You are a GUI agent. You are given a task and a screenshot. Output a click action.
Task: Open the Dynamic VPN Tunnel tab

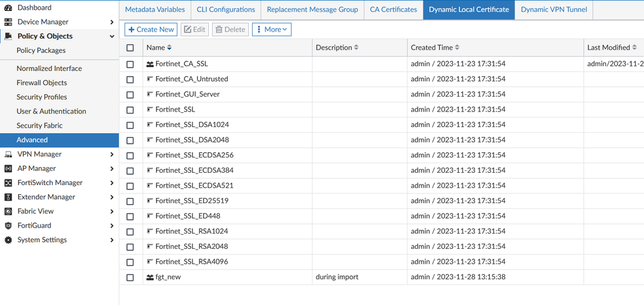pyautogui.click(x=553, y=10)
